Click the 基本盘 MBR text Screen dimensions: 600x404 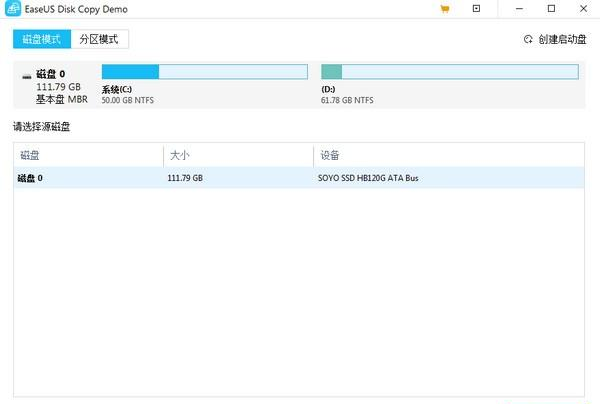pos(62,99)
